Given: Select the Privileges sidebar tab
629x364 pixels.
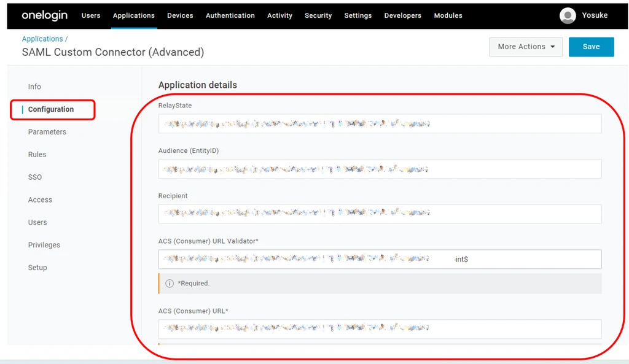Looking at the screenshot, I should coord(44,245).
